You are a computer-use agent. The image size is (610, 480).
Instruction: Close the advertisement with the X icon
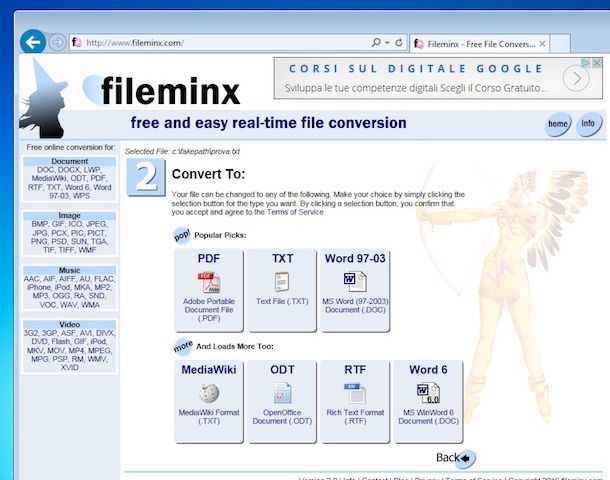click(597, 63)
